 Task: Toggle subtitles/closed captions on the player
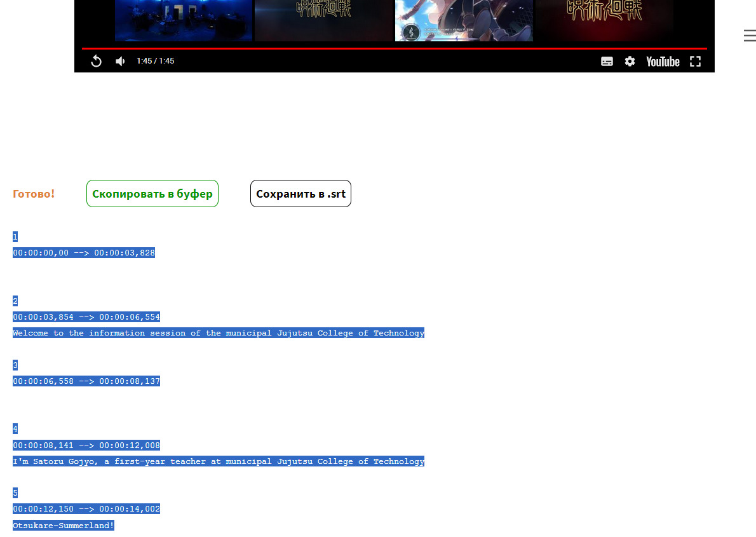point(607,62)
